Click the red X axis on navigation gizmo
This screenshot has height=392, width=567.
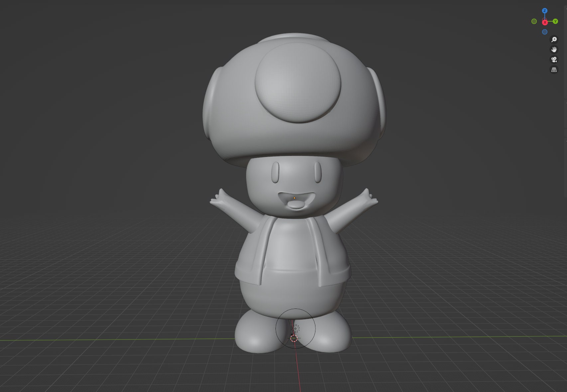(544, 22)
